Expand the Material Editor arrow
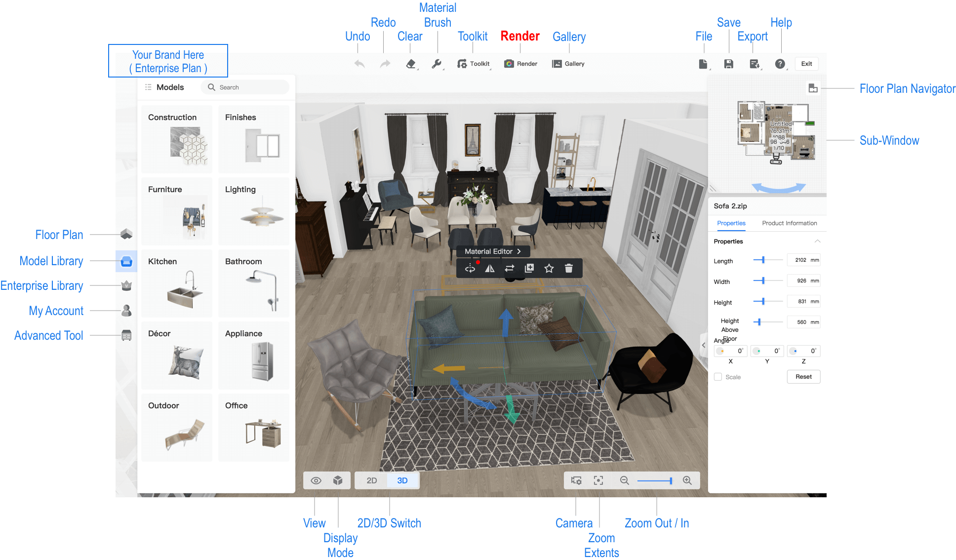The height and width of the screenshot is (560, 956). [x=519, y=251]
